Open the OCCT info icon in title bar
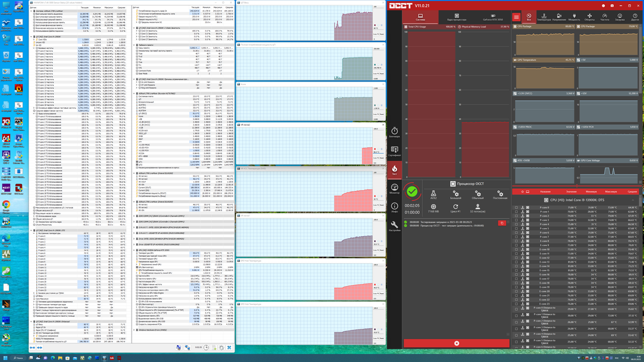 604,6
